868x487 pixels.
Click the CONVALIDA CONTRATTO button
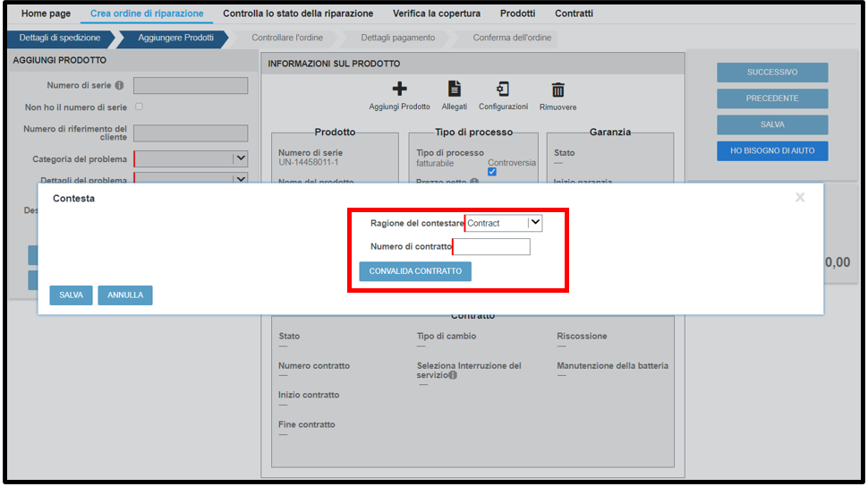pos(415,271)
